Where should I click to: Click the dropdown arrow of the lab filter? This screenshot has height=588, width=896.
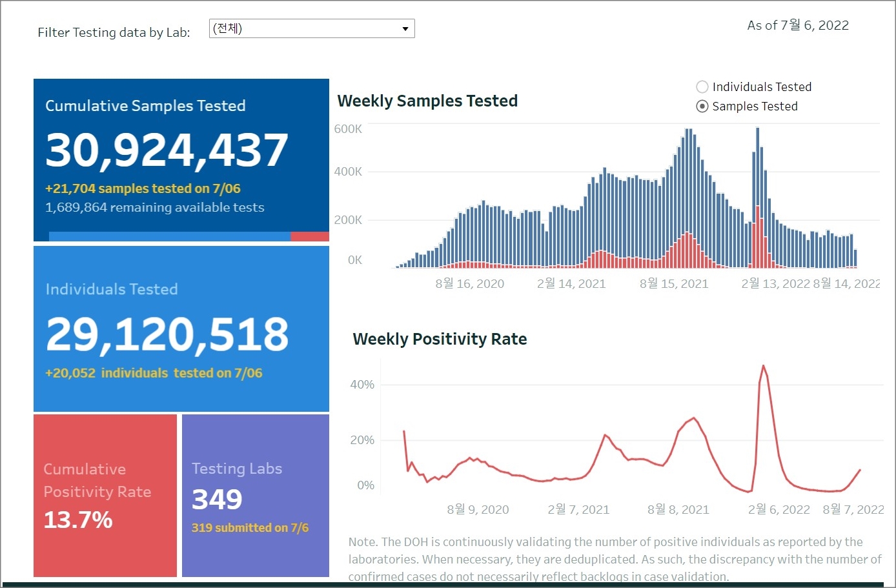tap(405, 29)
